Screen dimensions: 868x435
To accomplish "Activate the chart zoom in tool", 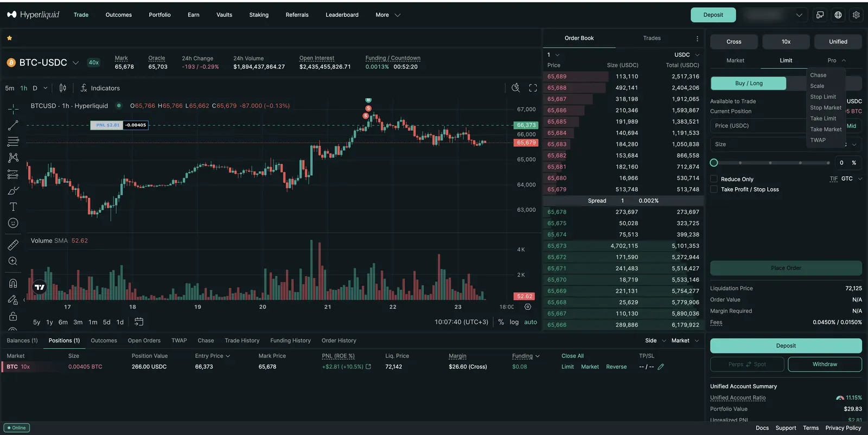I will pyautogui.click(x=13, y=261).
